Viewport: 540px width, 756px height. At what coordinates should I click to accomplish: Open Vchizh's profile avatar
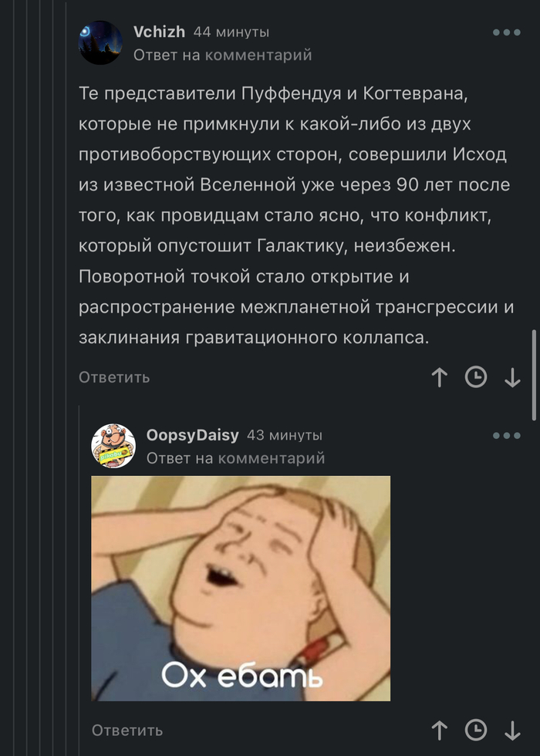(100, 42)
